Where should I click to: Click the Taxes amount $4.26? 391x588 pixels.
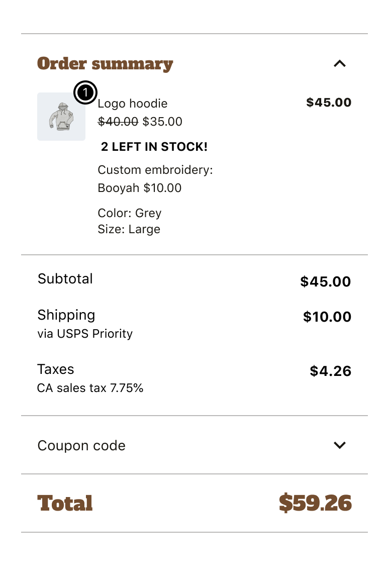point(330,371)
